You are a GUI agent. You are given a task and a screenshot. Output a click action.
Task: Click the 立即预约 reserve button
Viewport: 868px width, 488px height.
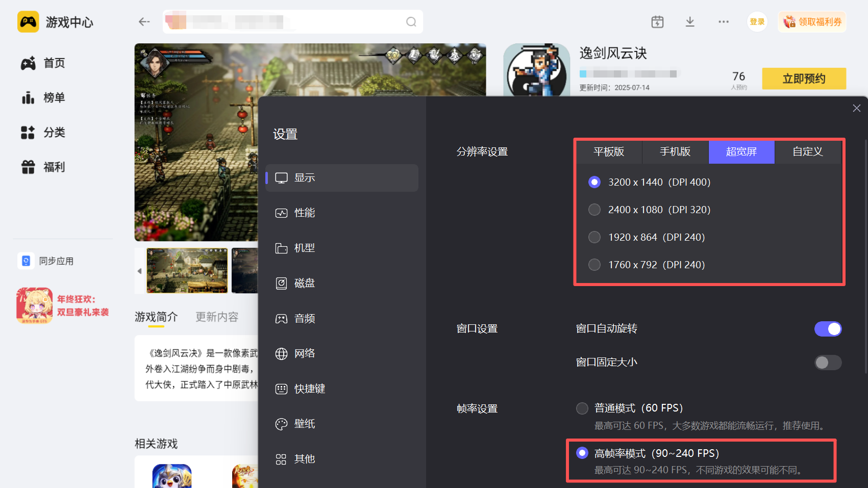click(804, 79)
